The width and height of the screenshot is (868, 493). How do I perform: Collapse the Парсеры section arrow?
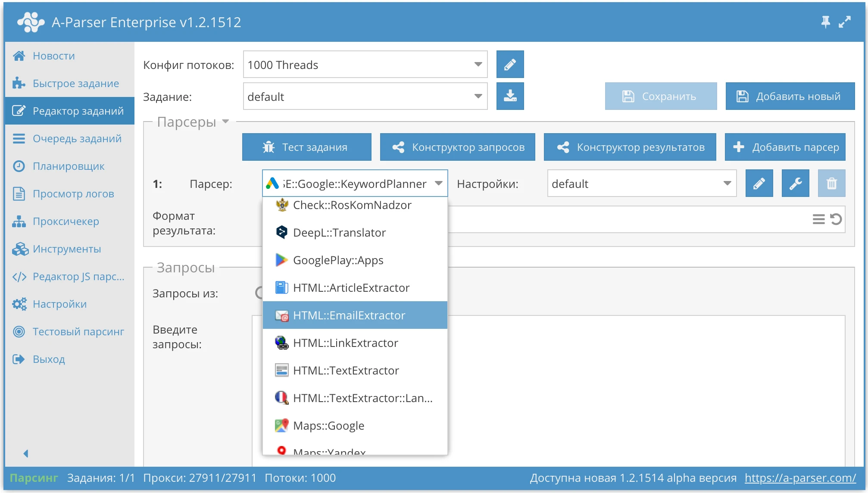point(225,122)
